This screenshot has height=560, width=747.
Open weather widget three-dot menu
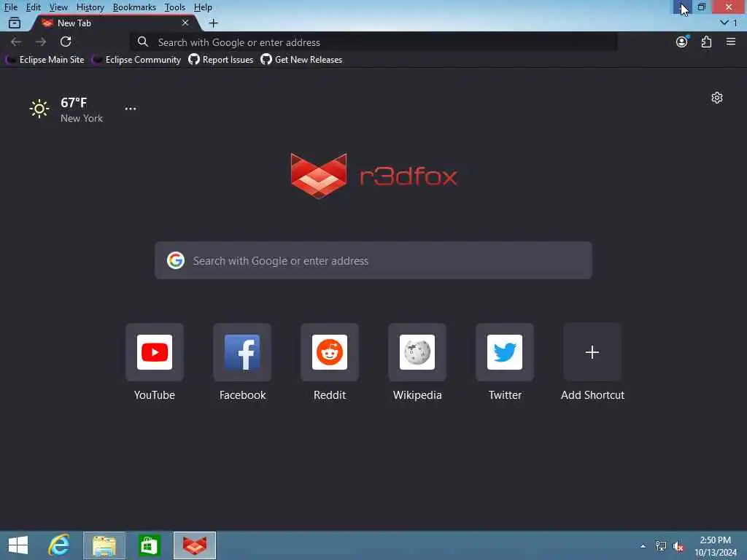click(x=130, y=109)
